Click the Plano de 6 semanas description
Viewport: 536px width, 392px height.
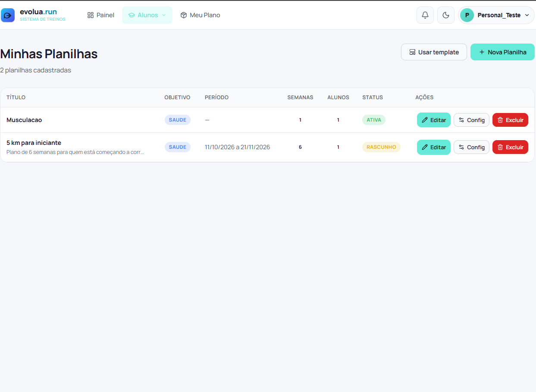[x=75, y=152]
